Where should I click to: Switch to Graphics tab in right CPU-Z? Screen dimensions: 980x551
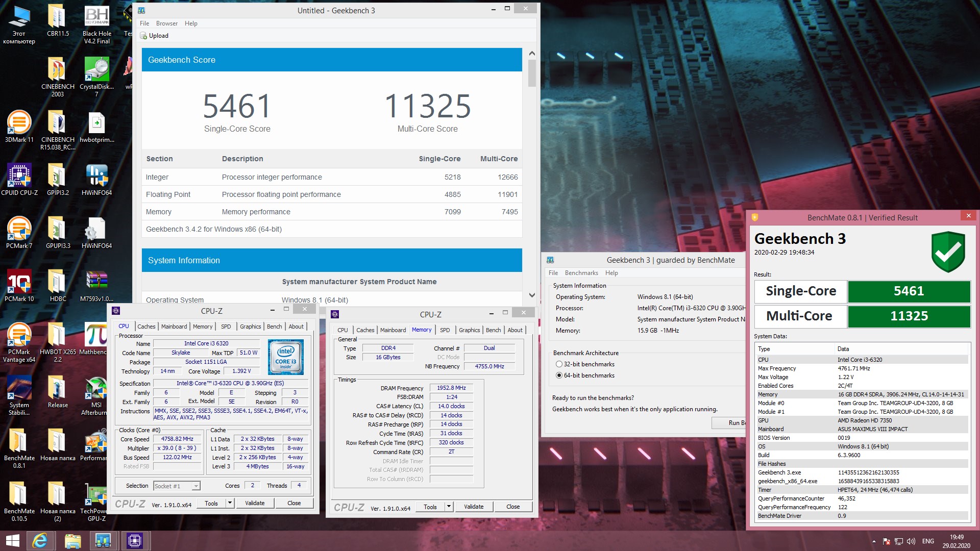[x=469, y=330]
